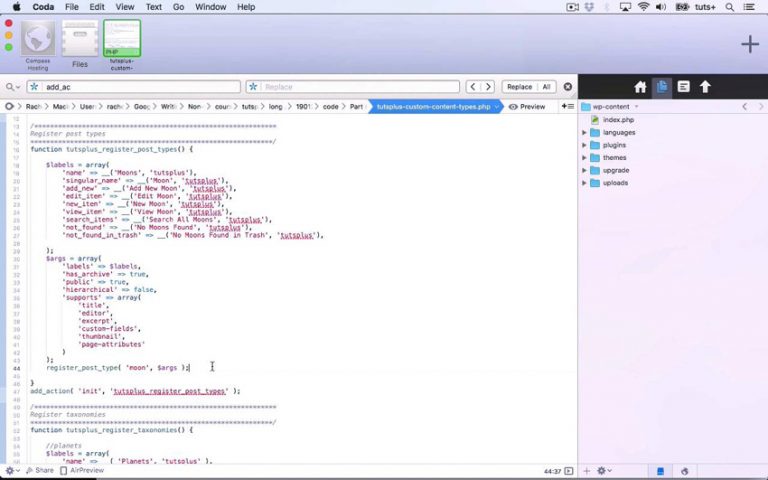This screenshot has width=768, height=480.
Task: Click the Replace text field
Action: pos(353,87)
